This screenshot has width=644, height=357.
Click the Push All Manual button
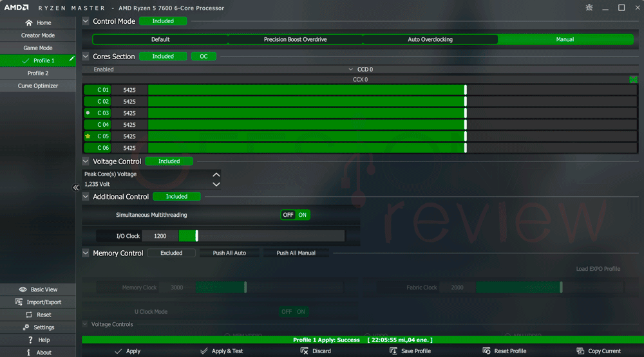tap(296, 253)
